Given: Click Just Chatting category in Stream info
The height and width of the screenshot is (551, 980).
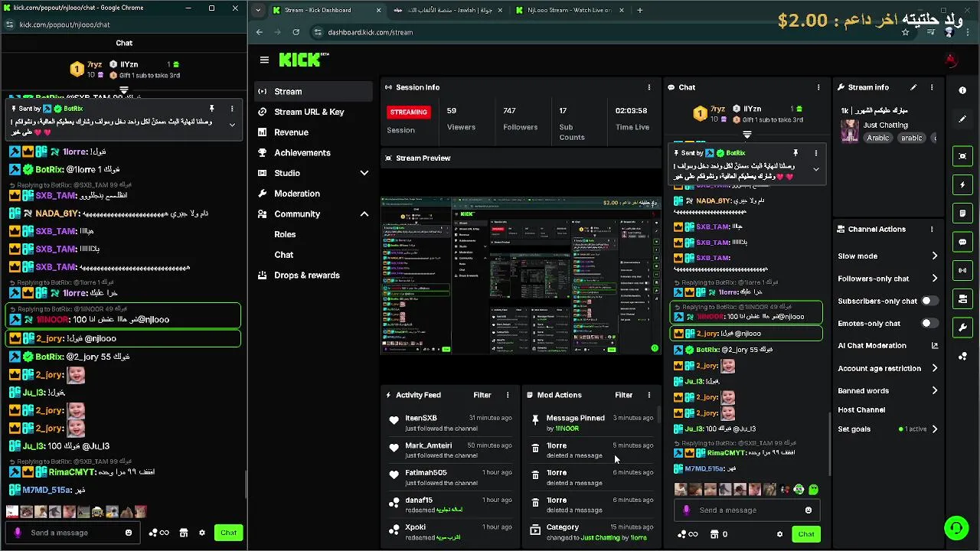Looking at the screenshot, I should click(x=886, y=125).
